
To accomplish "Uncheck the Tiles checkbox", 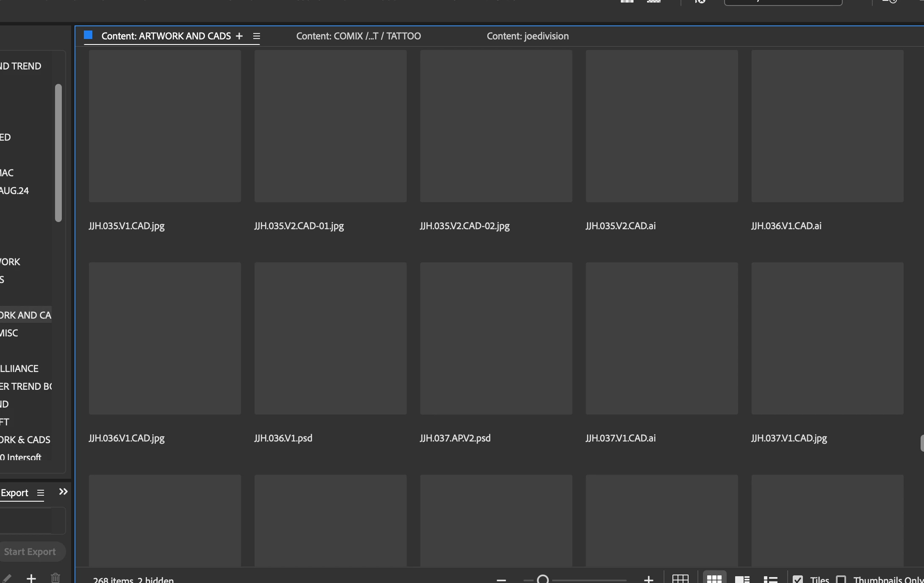I will point(798,579).
